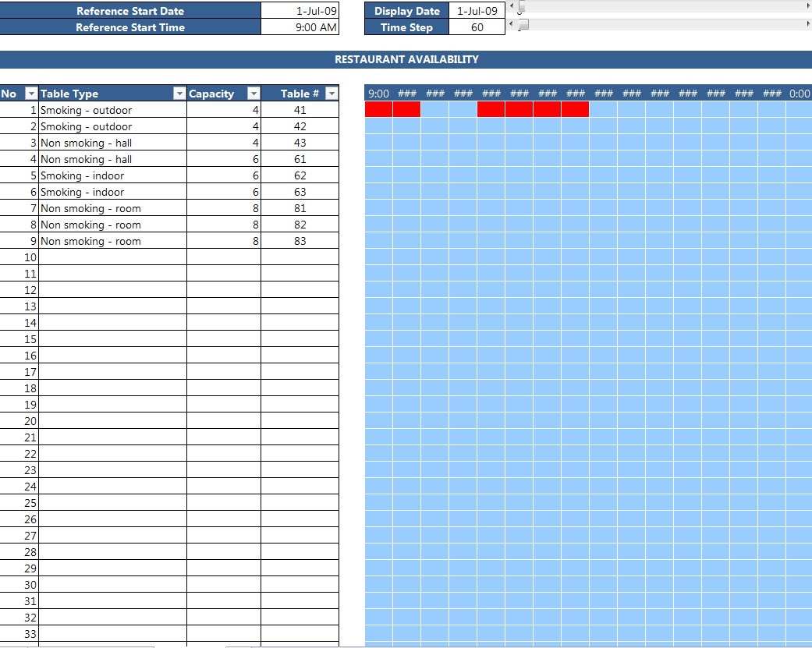Select the 0:00 time column header
This screenshot has width=812, height=648.
(799, 94)
